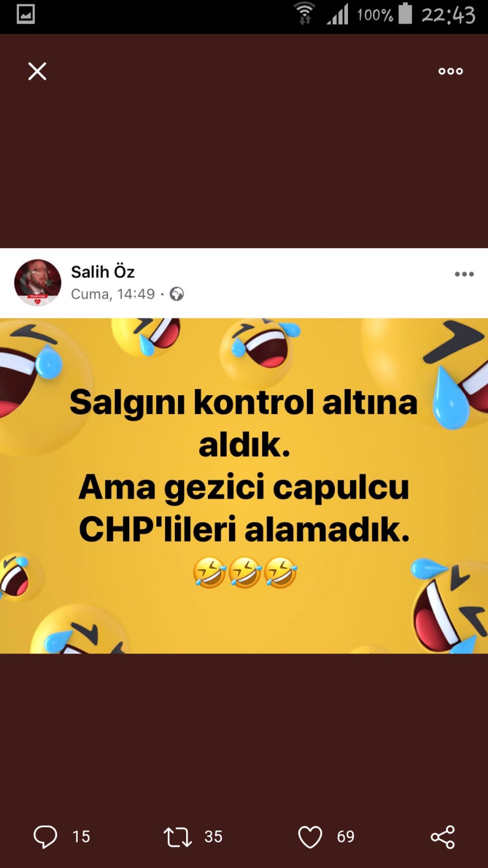Viewport: 488px width, 868px height.
Task: Like the tweet with the heart icon
Action: click(310, 837)
